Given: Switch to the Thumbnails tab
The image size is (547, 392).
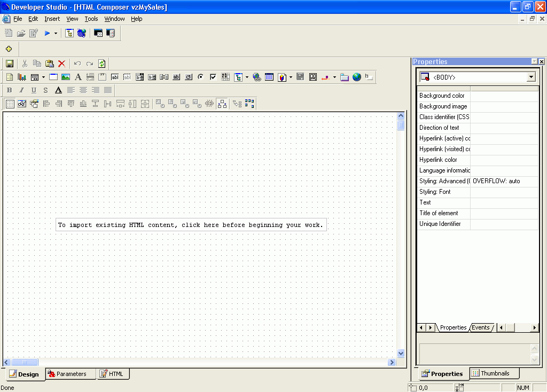Looking at the screenshot, I should coord(494,373).
